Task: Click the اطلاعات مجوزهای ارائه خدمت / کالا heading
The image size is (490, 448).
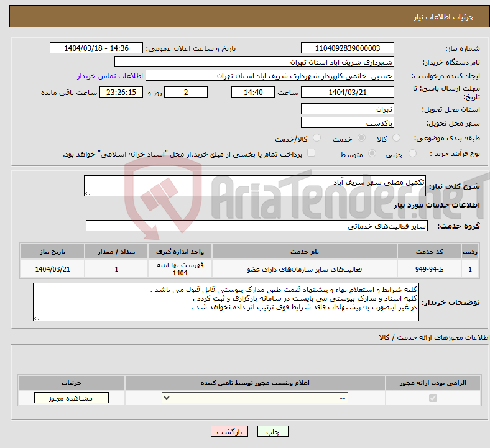Action: pos(435,337)
